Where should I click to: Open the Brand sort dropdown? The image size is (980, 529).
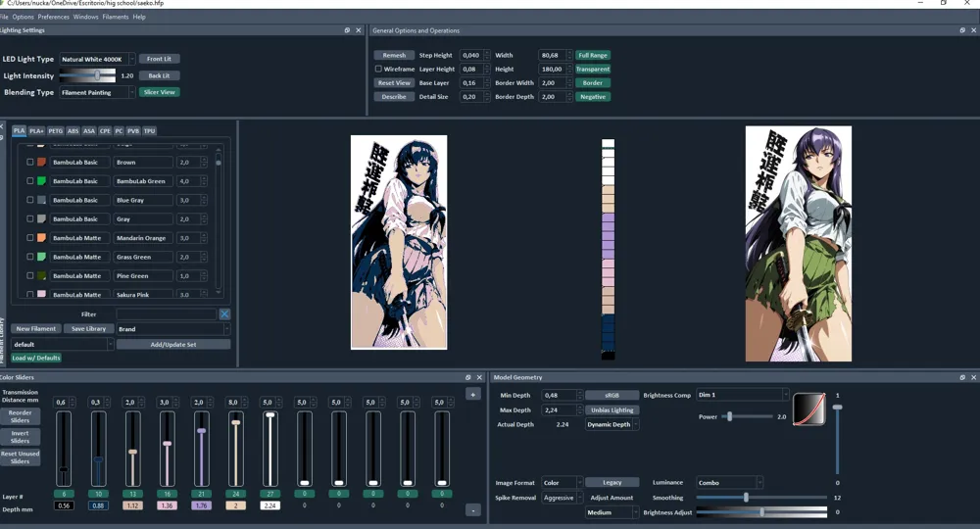click(173, 328)
